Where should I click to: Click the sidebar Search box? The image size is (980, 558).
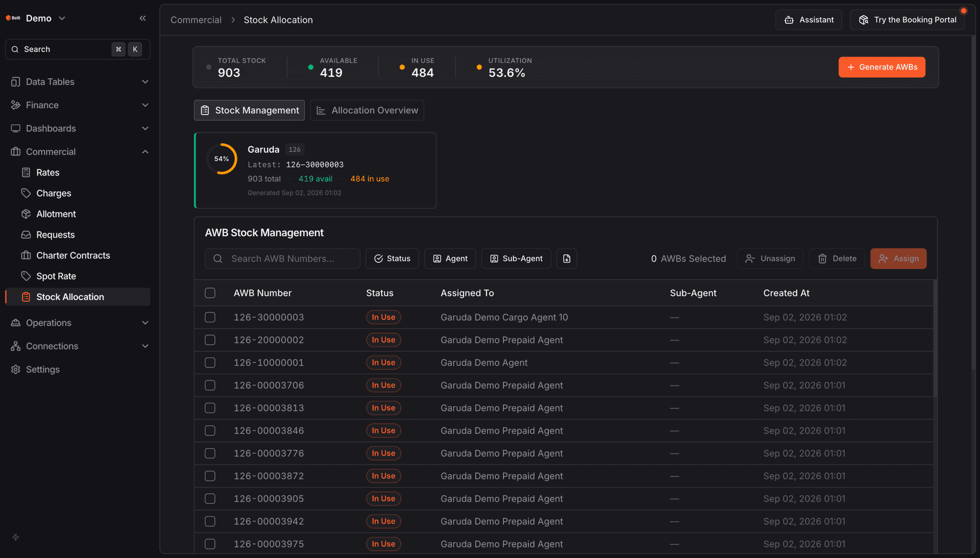tap(78, 49)
